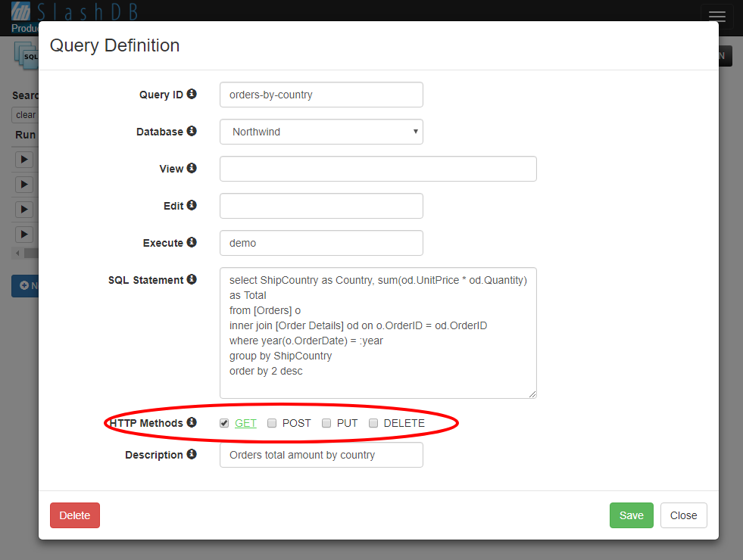Click the Execute field containing demo
This screenshot has height=560, width=743.
pyautogui.click(x=321, y=243)
